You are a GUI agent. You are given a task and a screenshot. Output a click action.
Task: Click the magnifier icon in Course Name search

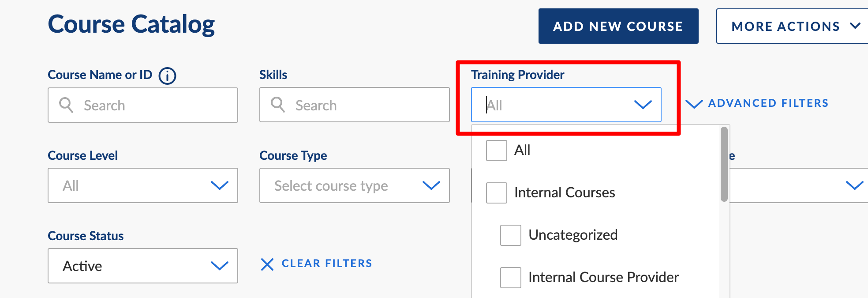coord(66,105)
